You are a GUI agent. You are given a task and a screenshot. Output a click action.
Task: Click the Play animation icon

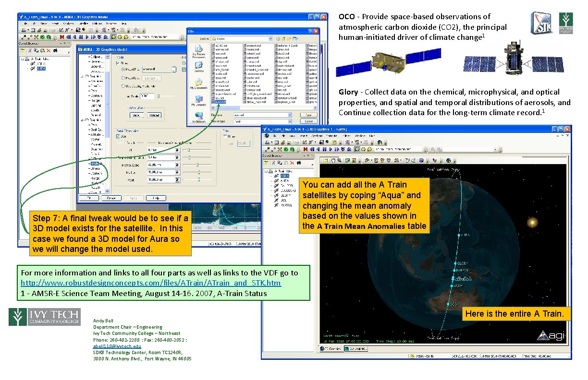pyautogui.click(x=87, y=37)
